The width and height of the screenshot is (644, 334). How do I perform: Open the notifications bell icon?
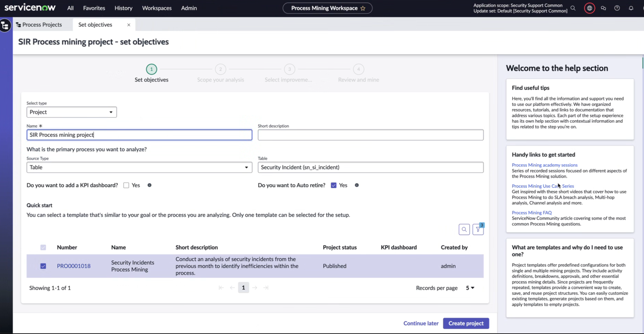point(631,8)
